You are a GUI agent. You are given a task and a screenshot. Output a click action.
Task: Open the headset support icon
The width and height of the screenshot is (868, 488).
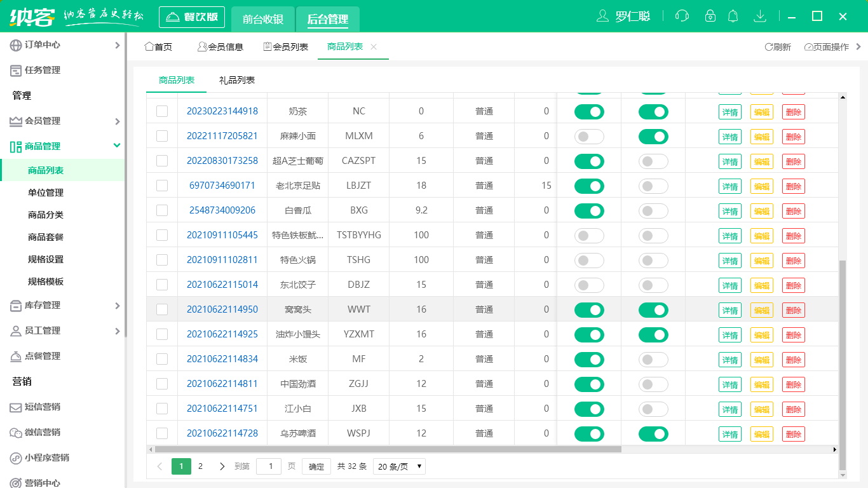point(682,16)
